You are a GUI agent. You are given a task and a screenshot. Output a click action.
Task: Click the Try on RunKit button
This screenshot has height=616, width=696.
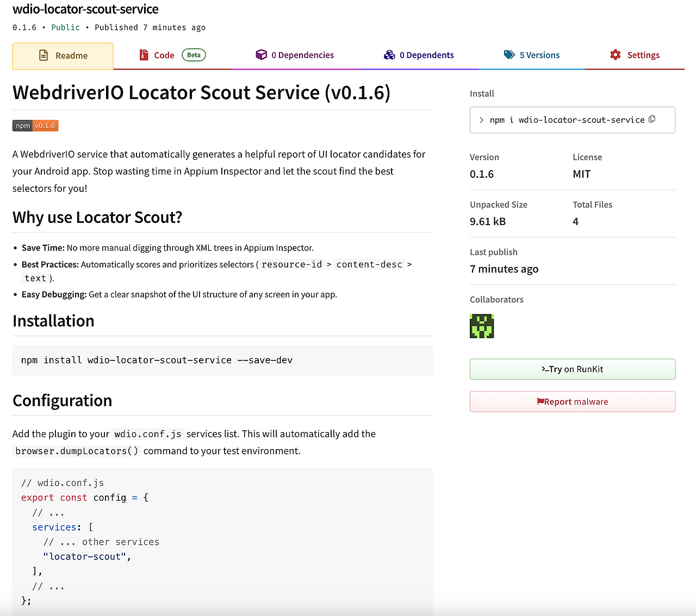click(x=573, y=369)
